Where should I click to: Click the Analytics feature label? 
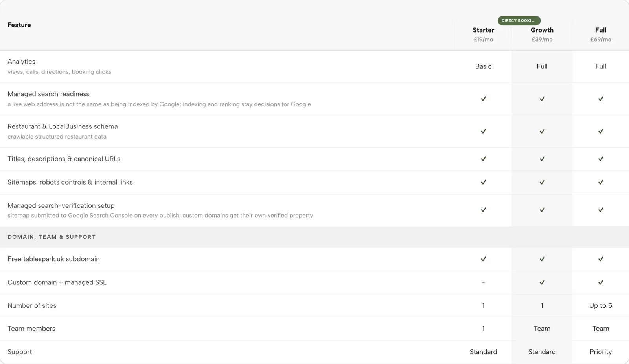point(21,62)
